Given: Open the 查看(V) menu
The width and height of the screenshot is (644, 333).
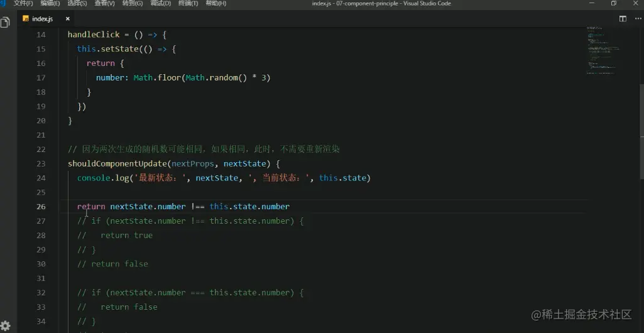Looking at the screenshot, I should pyautogui.click(x=105, y=3).
